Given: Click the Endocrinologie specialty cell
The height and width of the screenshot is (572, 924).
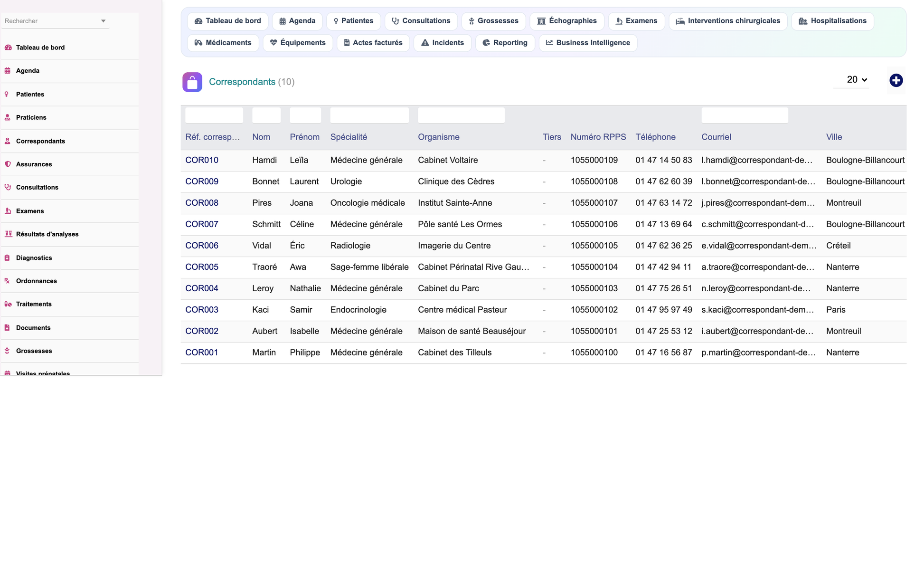Looking at the screenshot, I should (358, 310).
